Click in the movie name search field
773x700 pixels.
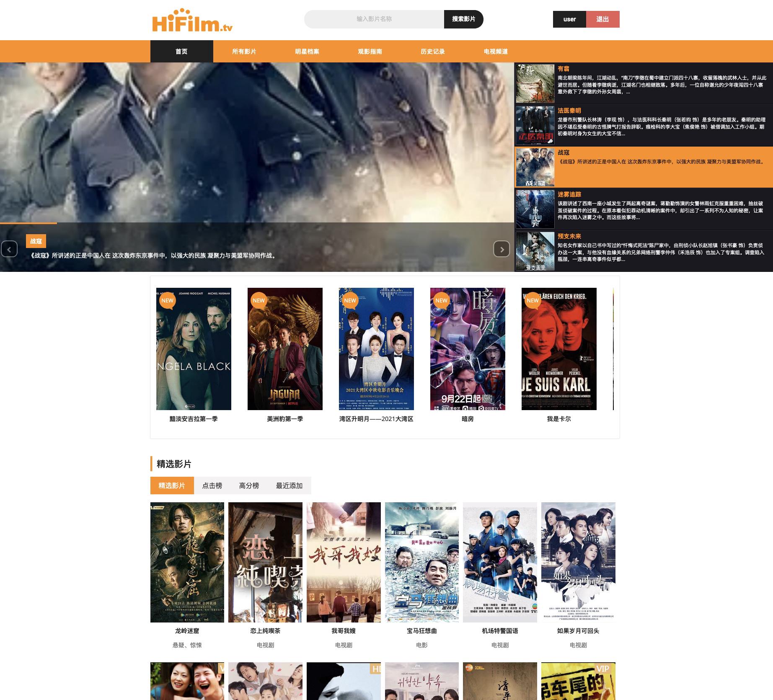(374, 19)
